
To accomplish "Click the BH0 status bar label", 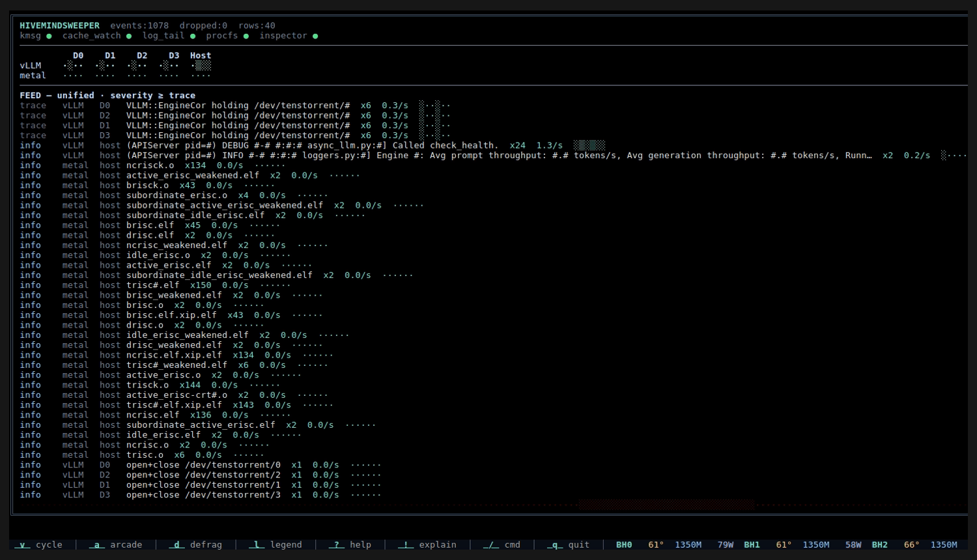I will (x=624, y=544).
